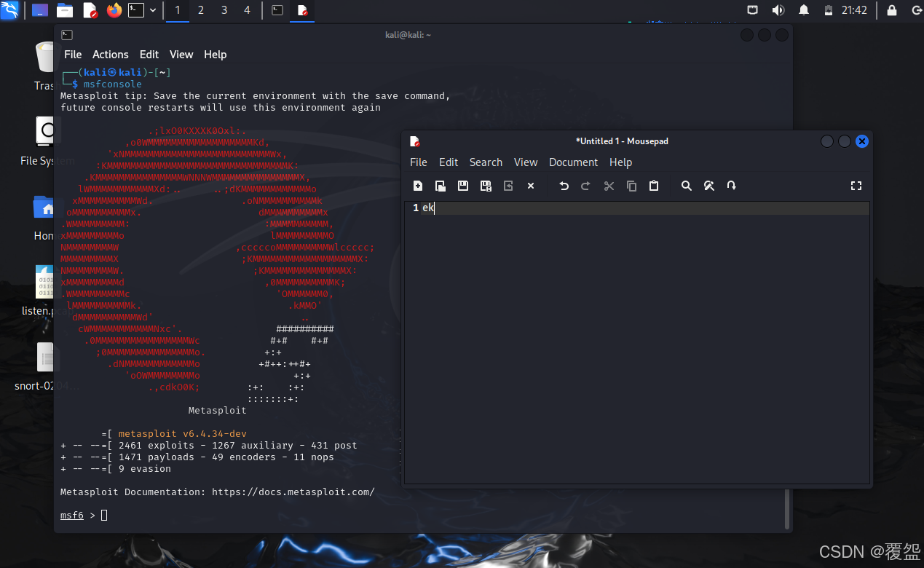The width and height of the screenshot is (924, 568).
Task: Create a new document in Mousepad toolbar
Action: click(418, 186)
